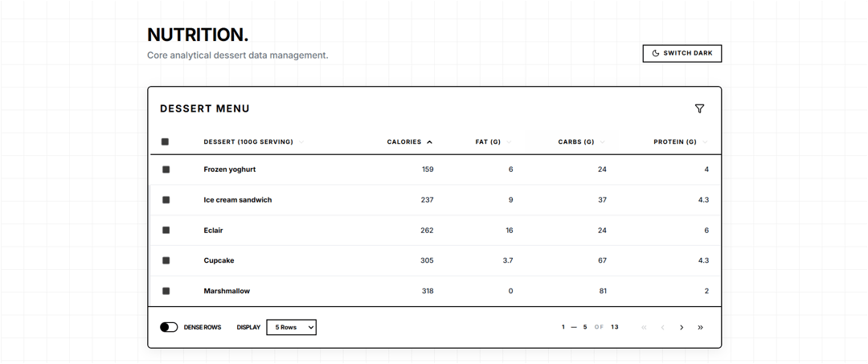Click the NUTRITION. page heading
The height and width of the screenshot is (364, 868).
[198, 35]
